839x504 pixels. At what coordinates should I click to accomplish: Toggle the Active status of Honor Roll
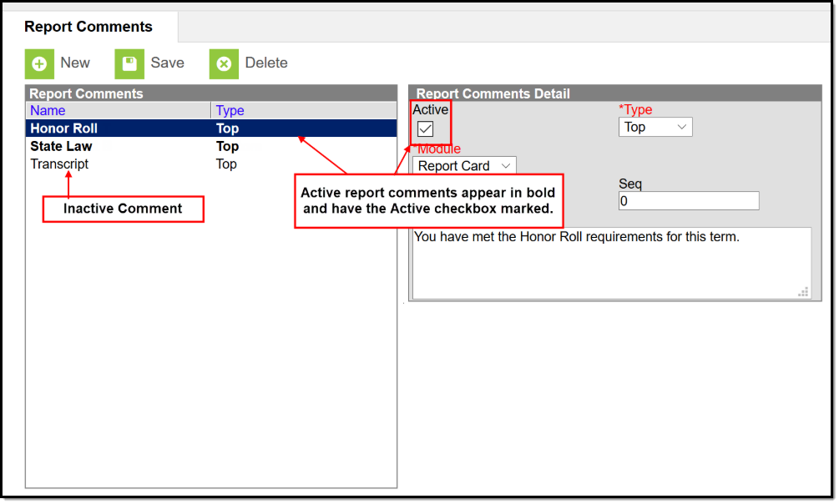pyautogui.click(x=426, y=129)
